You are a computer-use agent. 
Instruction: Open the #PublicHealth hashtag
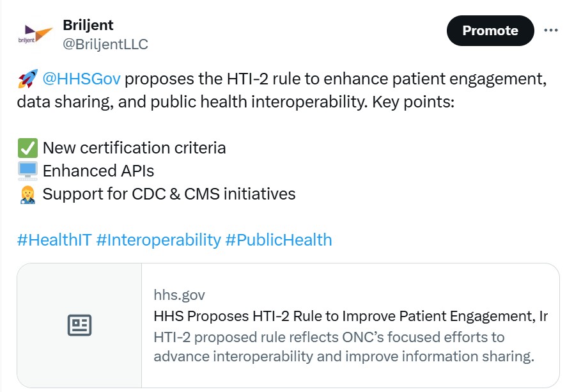pos(279,240)
